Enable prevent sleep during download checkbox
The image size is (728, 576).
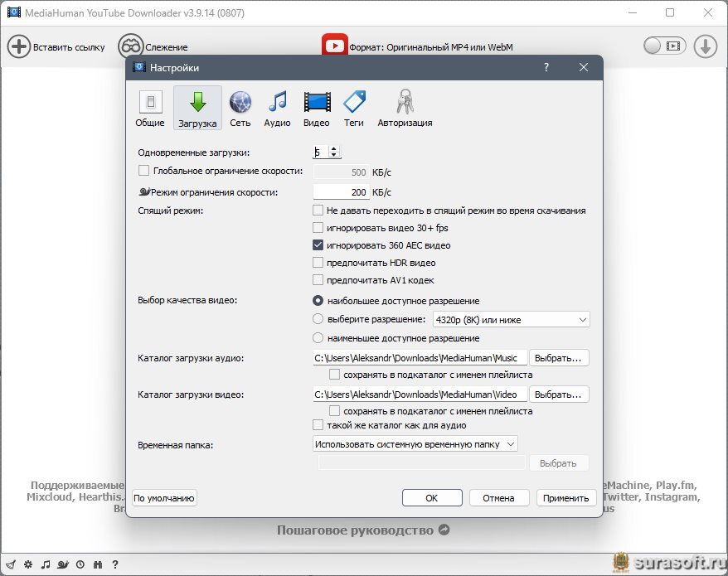coord(318,211)
